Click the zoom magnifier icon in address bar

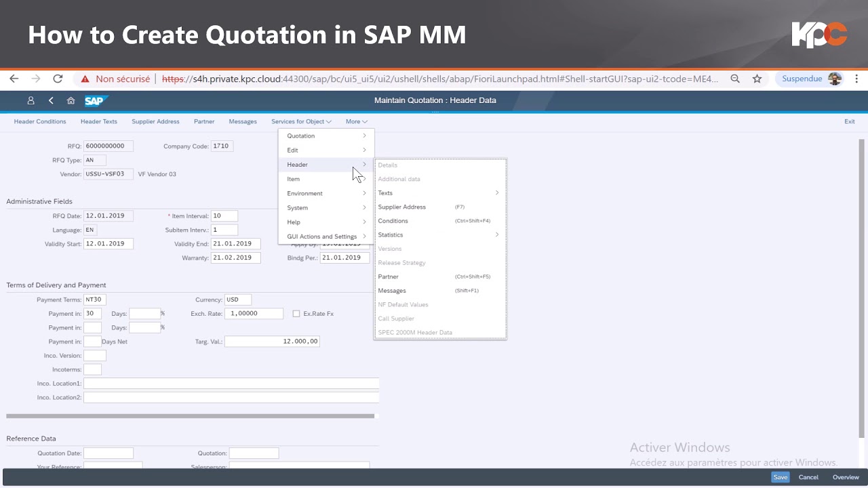pyautogui.click(x=735, y=79)
